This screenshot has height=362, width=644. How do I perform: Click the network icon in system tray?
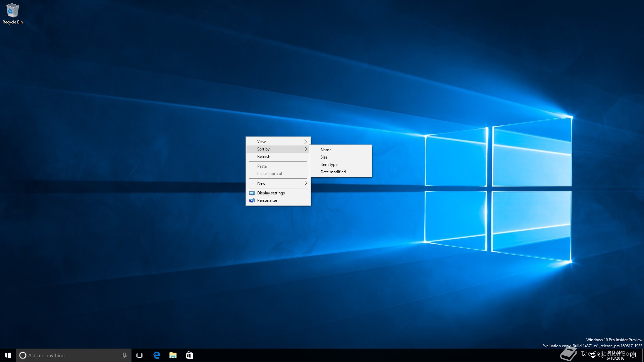coord(593,355)
